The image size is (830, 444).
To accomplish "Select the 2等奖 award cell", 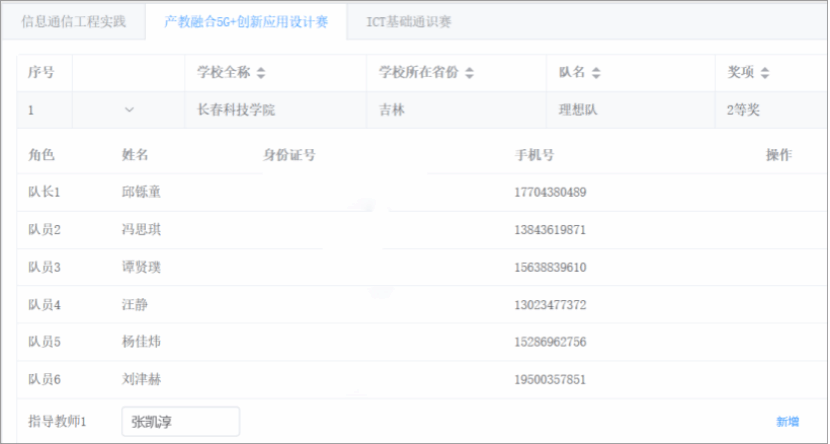I will click(x=744, y=110).
